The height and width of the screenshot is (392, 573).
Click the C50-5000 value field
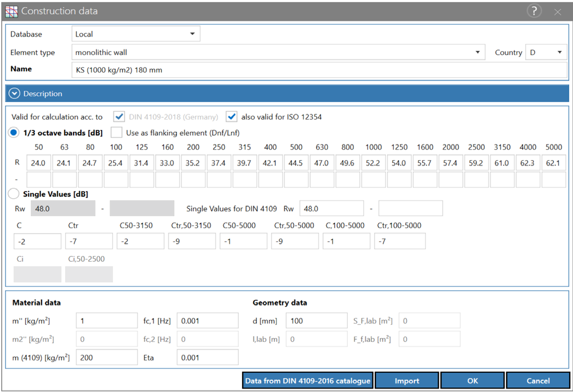click(x=243, y=241)
